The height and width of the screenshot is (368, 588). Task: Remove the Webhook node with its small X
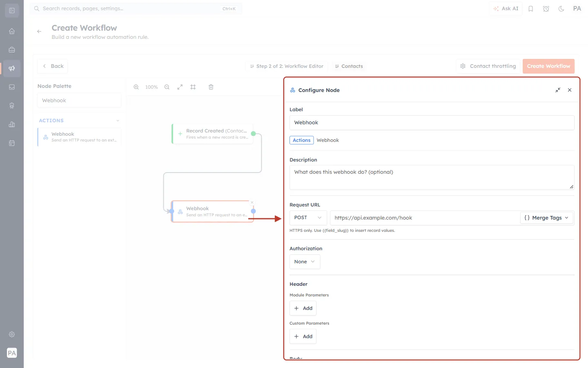[252, 202]
